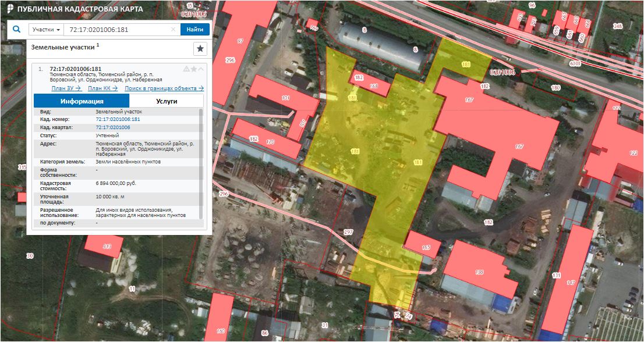Open the План КК link
The image size is (644, 342).
click(x=102, y=88)
